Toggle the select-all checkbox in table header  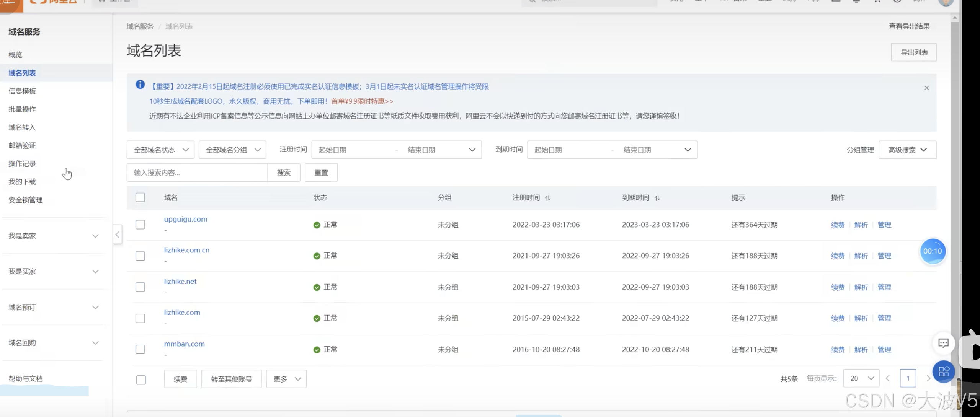[x=140, y=197]
